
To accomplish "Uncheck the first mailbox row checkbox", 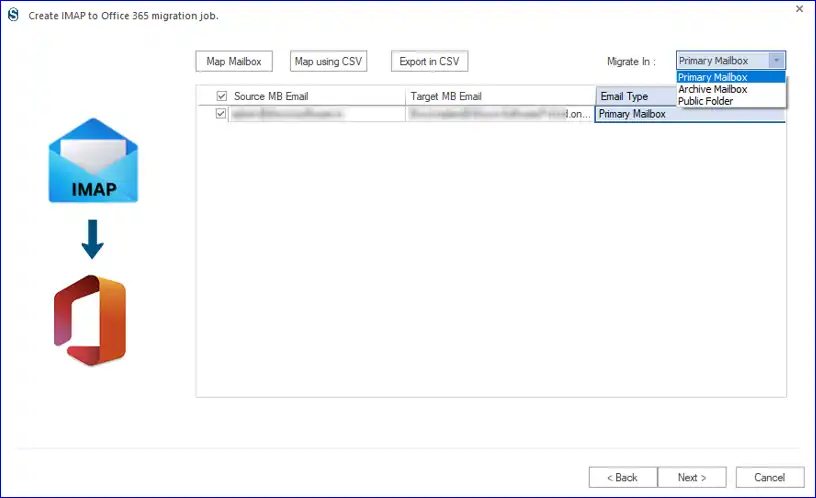I will (x=221, y=113).
